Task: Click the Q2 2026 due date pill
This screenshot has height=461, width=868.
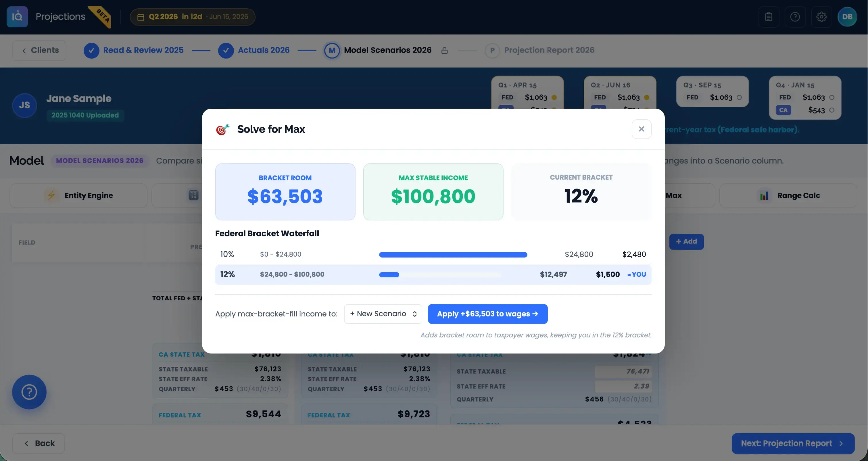Action: tap(192, 16)
